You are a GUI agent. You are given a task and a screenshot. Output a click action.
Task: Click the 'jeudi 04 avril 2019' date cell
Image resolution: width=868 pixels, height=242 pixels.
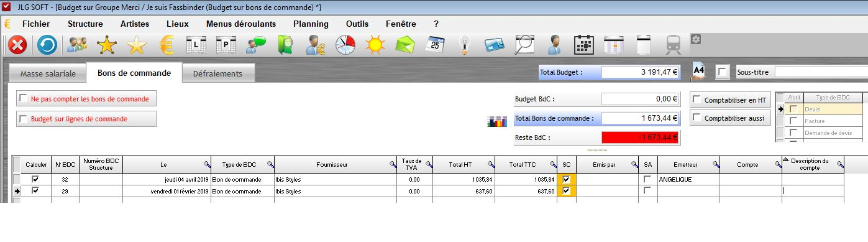tap(167, 179)
